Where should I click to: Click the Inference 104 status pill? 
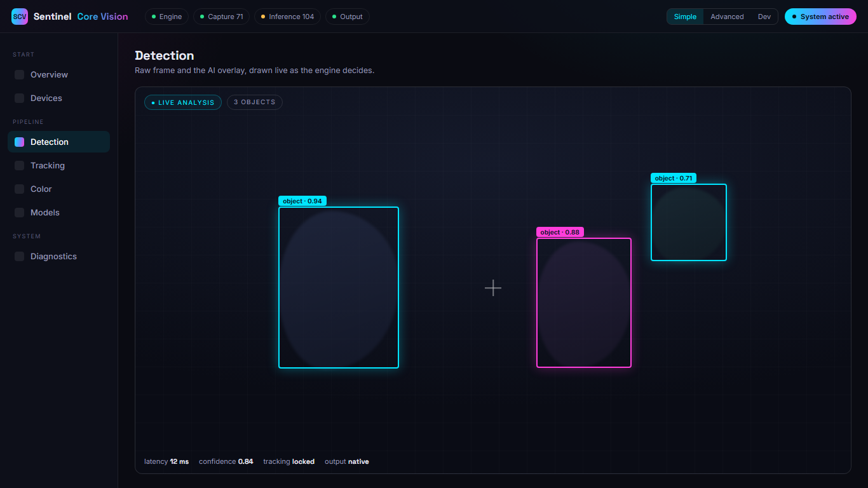287,17
